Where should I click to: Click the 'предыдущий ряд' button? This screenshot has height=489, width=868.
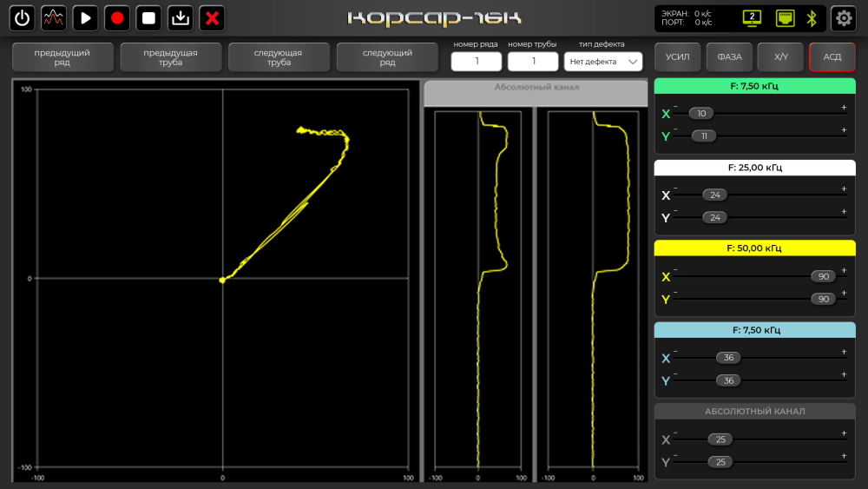(x=62, y=57)
